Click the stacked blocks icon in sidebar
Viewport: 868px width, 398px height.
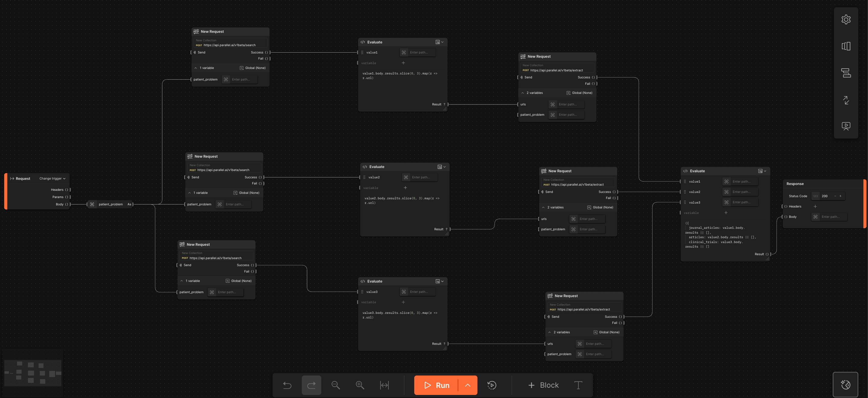click(846, 73)
